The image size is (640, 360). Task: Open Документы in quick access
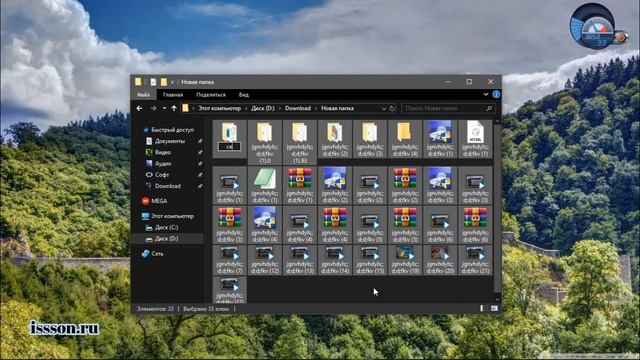point(165,141)
